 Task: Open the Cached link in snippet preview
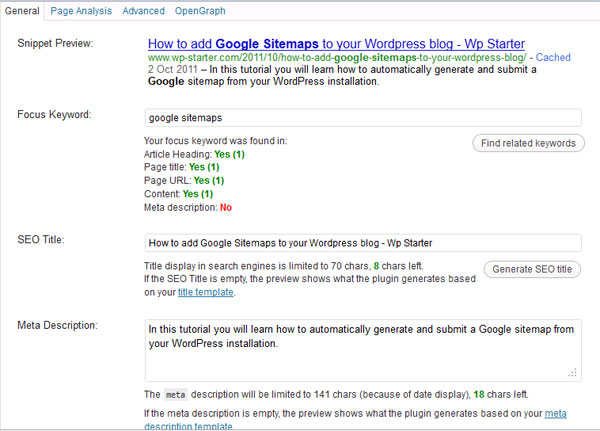[x=553, y=58]
